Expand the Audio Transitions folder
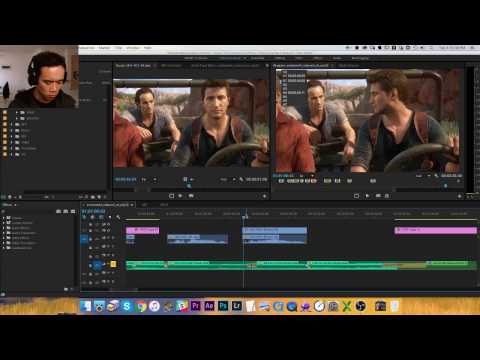The width and height of the screenshot is (480, 360). 4,233
